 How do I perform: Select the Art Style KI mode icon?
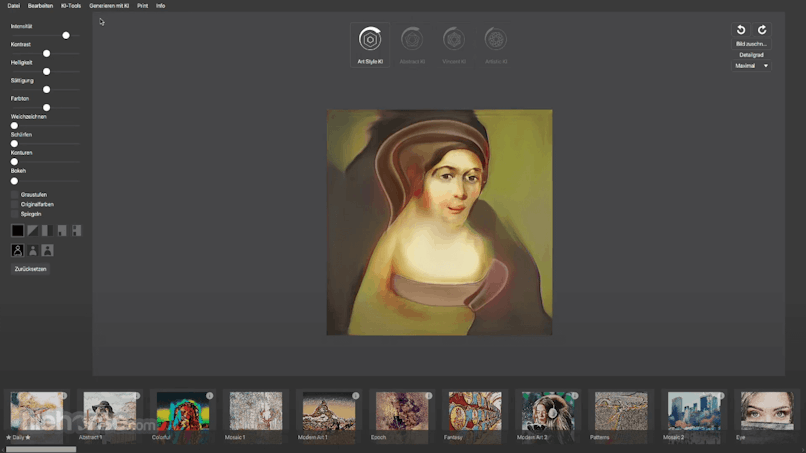point(370,39)
